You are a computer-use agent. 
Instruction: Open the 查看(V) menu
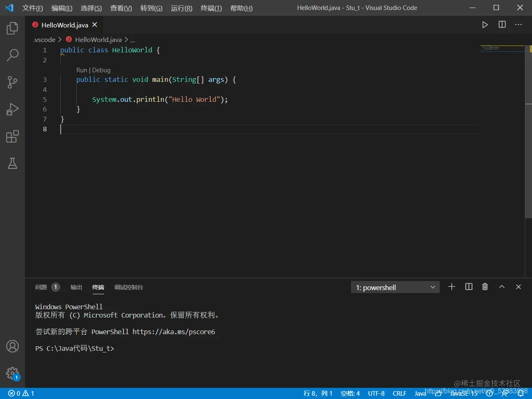click(121, 8)
